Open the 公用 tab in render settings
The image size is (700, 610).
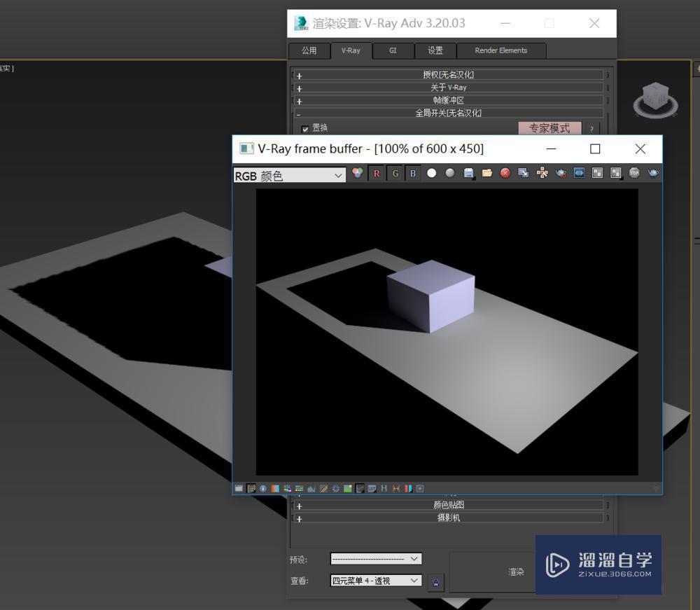click(x=309, y=50)
